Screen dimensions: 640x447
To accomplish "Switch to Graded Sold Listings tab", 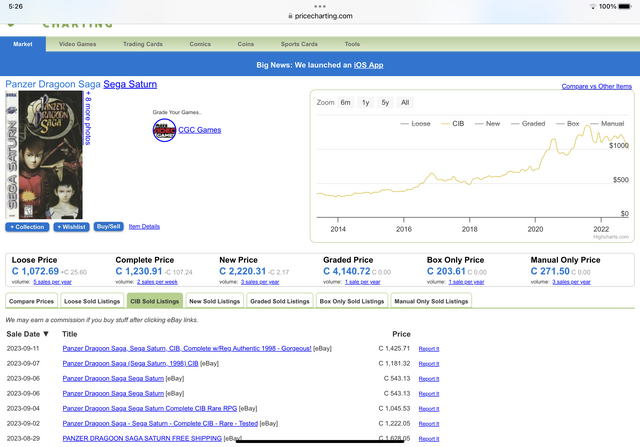I will 280,301.
